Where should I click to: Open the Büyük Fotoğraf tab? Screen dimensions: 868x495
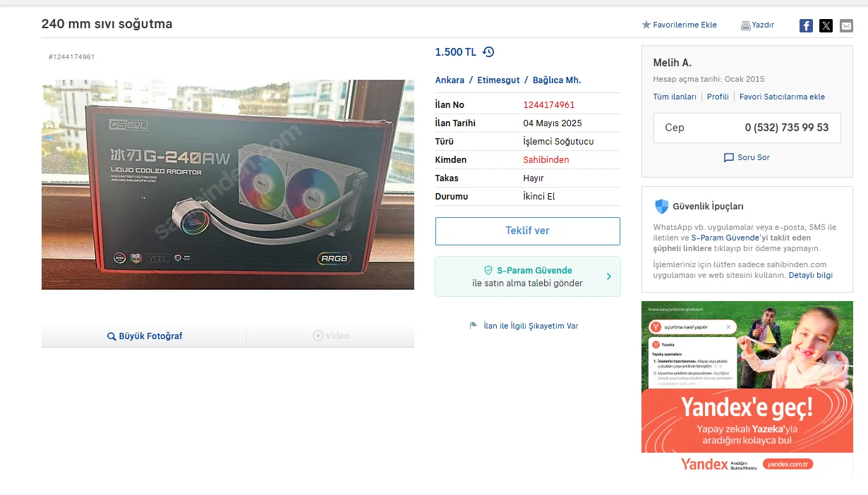click(144, 336)
